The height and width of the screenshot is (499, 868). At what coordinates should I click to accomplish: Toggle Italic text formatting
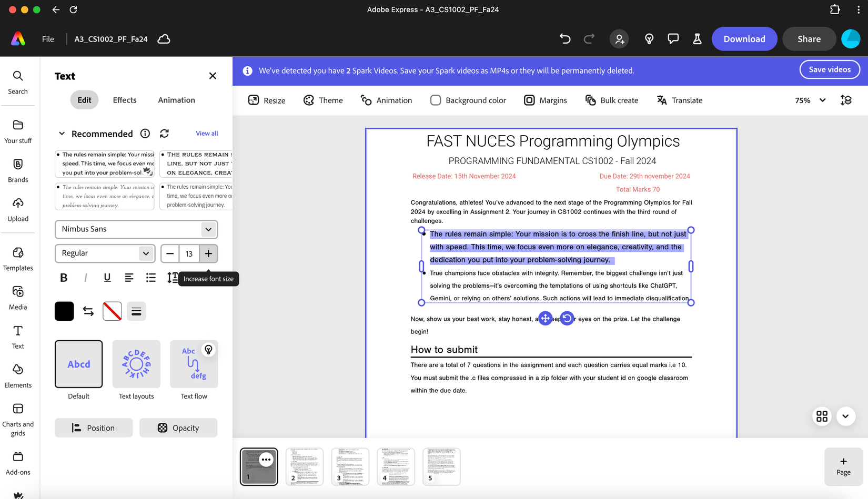[x=86, y=278]
